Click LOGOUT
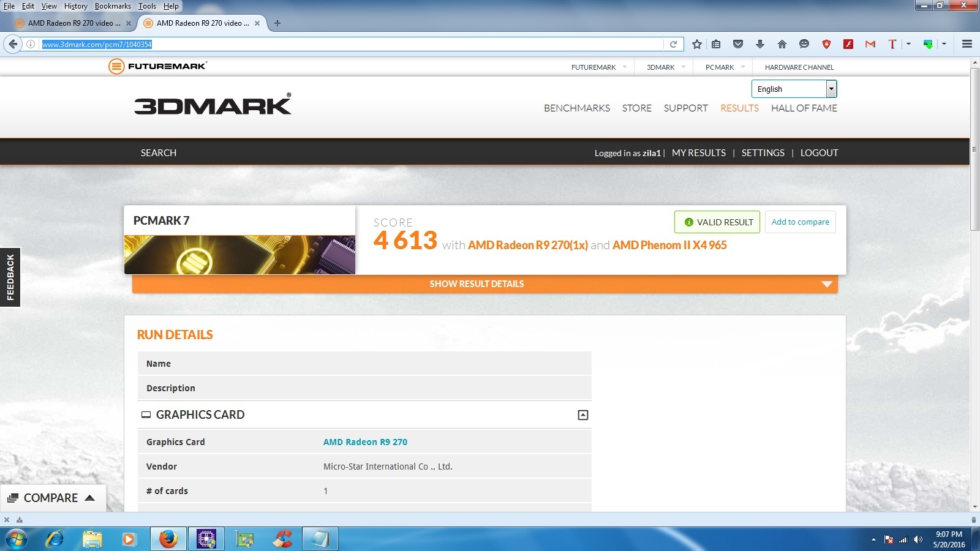980x551 pixels. point(820,153)
